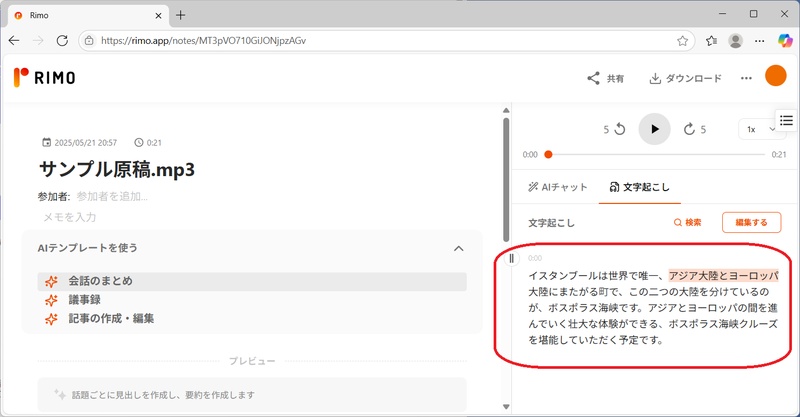
Task: Select the 会話のまとめ template
Action: point(252,281)
